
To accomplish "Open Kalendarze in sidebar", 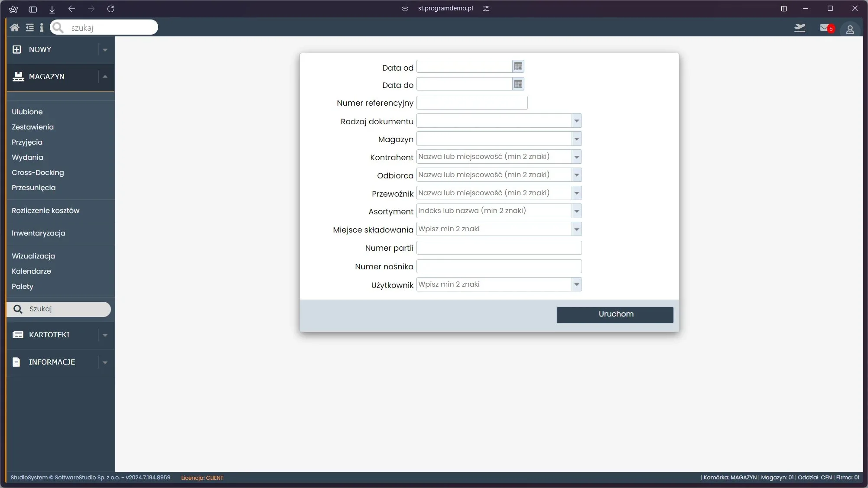I will [31, 271].
